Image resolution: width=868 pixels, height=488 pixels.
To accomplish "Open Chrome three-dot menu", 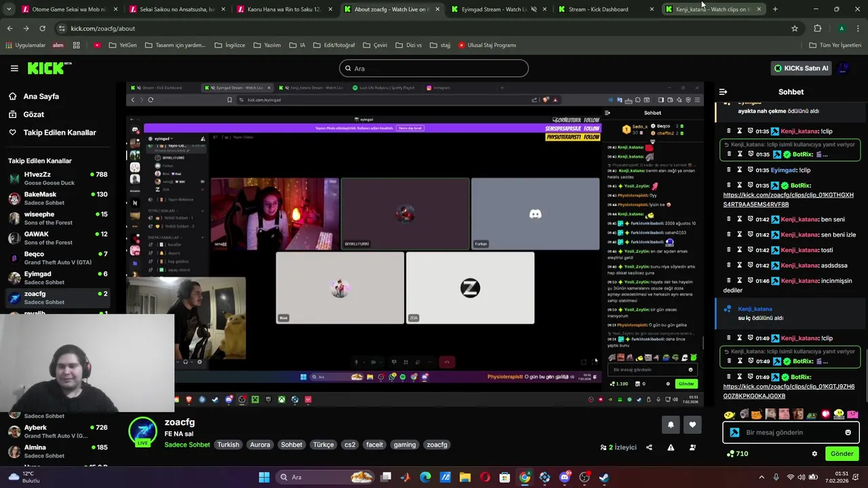I will (x=858, y=28).
